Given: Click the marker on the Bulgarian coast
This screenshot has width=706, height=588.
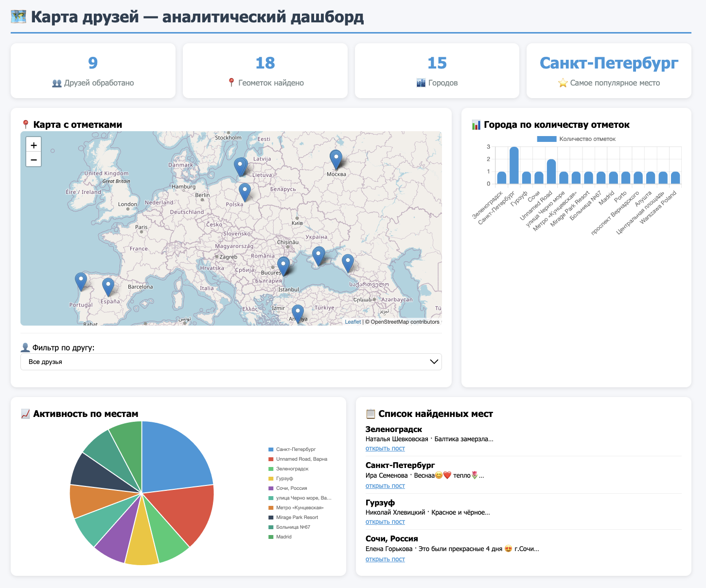Looking at the screenshot, I should 283,266.
